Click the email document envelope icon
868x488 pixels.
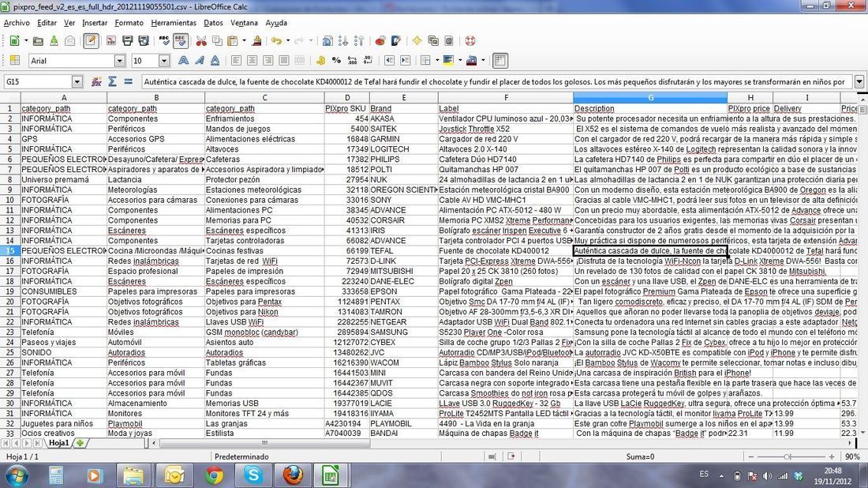[69, 40]
